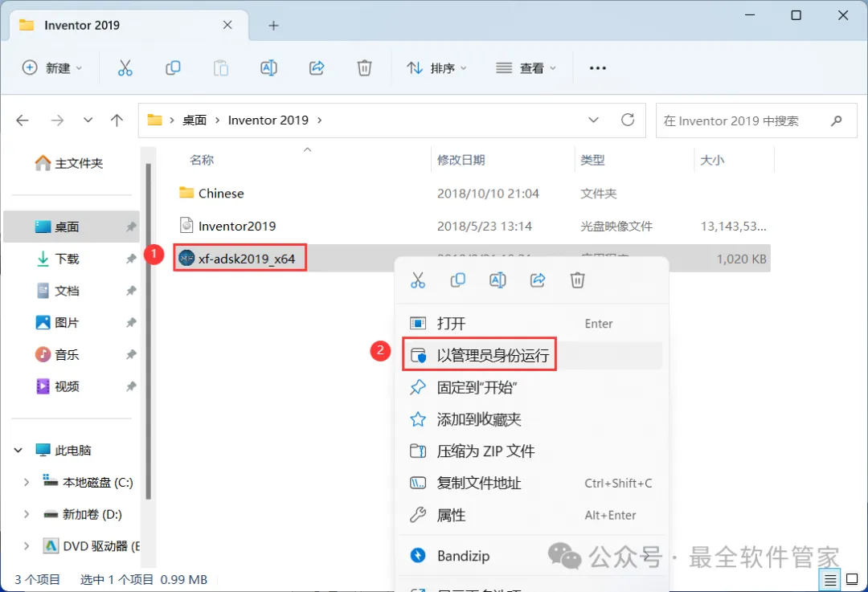Choose 添加到收藏夹 in context menu

(x=531, y=419)
